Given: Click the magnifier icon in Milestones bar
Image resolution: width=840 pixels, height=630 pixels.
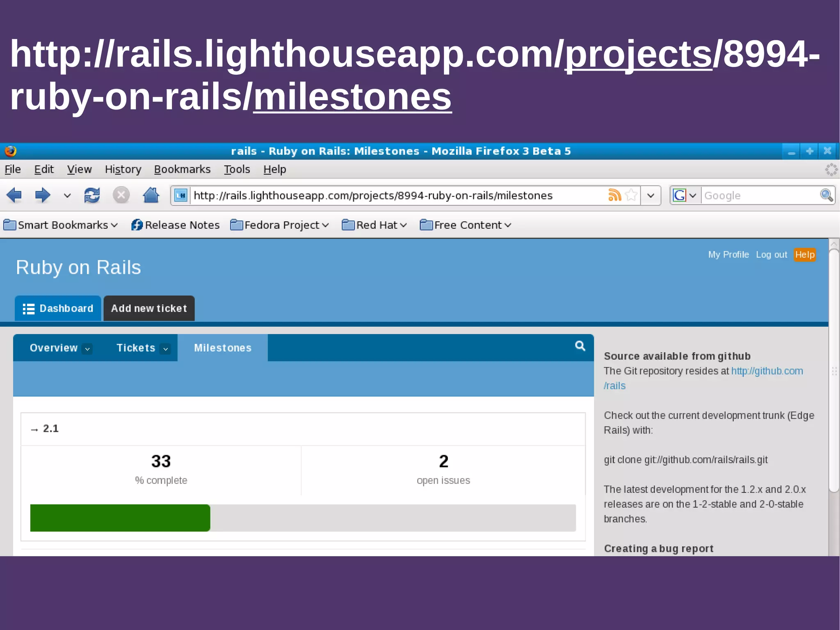Looking at the screenshot, I should (x=580, y=346).
